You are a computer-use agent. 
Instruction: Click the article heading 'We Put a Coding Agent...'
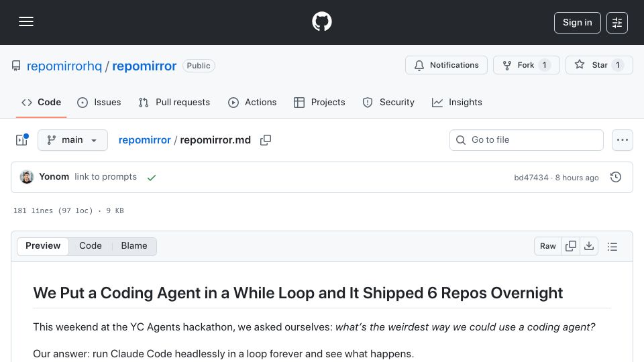coord(298,293)
